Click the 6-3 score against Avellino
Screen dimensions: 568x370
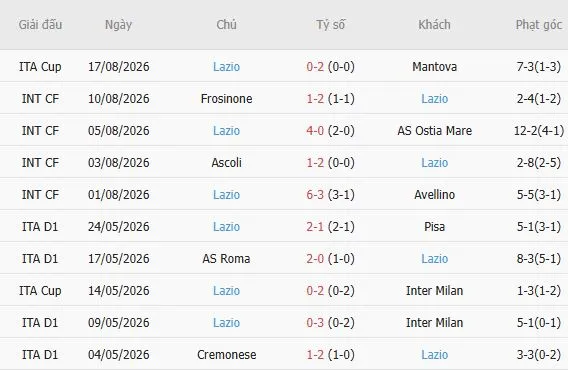tap(315, 195)
